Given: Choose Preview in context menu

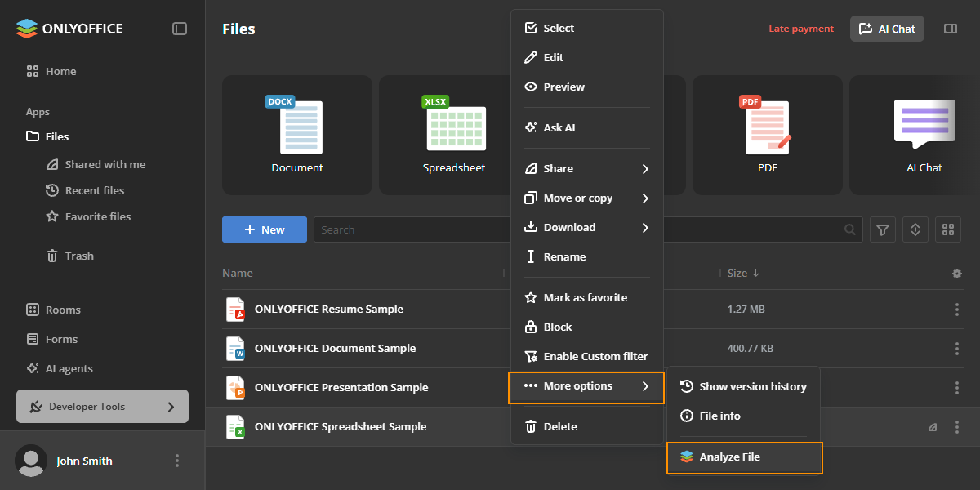Looking at the screenshot, I should coord(586,87).
